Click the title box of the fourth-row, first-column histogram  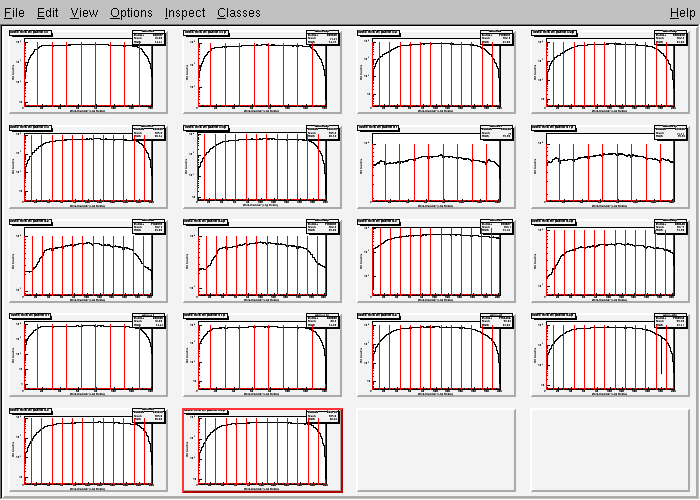pyautogui.click(x=30, y=317)
